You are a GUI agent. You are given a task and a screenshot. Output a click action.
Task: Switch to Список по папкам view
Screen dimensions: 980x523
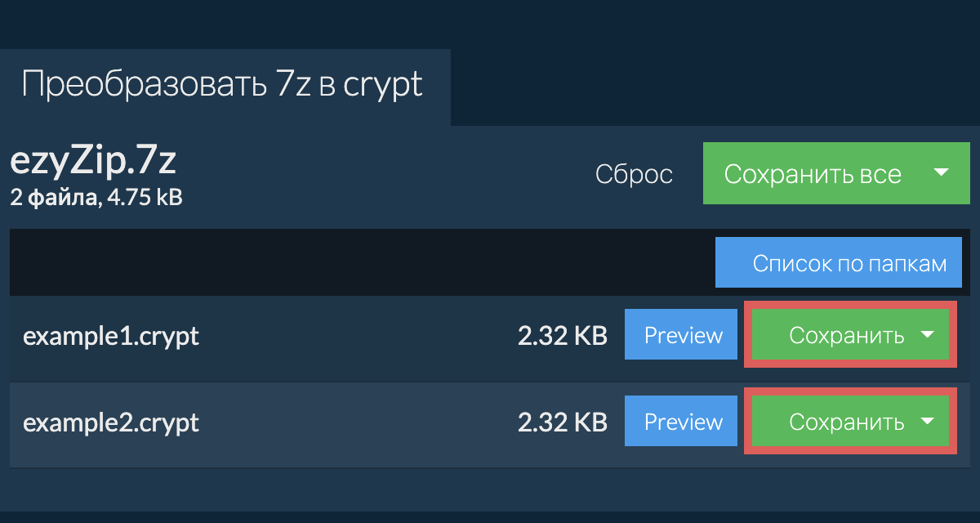[838, 263]
